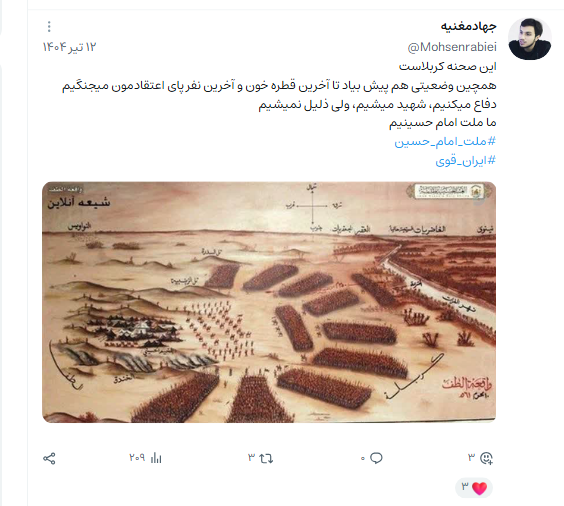Click the reply speech bubble icon
Viewport: 564px width, 506px height.
pos(376,458)
